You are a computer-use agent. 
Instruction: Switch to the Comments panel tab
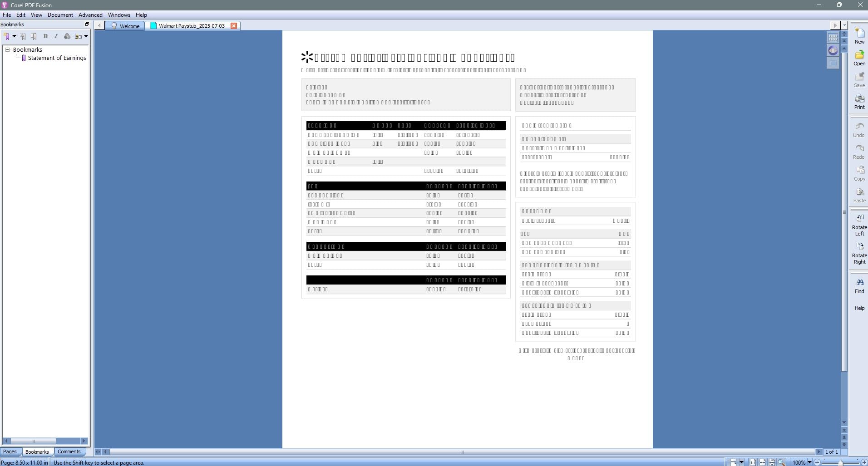coord(69,452)
